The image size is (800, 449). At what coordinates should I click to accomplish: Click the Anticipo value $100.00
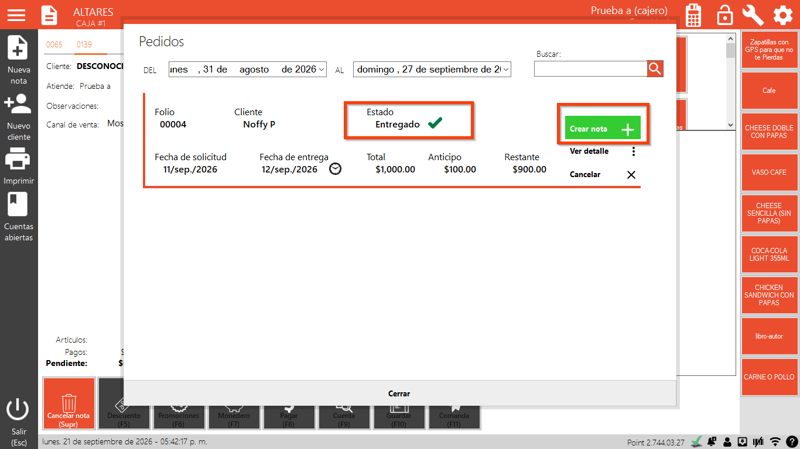(x=460, y=169)
